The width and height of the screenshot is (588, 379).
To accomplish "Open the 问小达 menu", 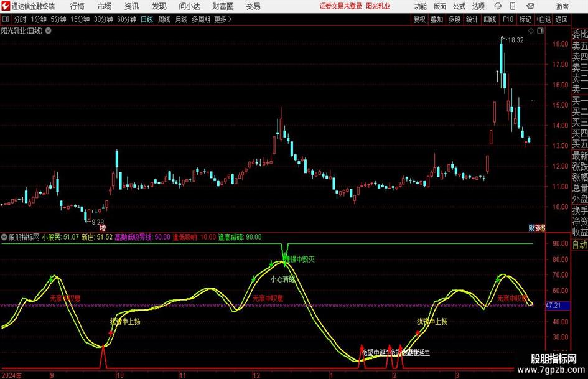I will coord(189,6).
